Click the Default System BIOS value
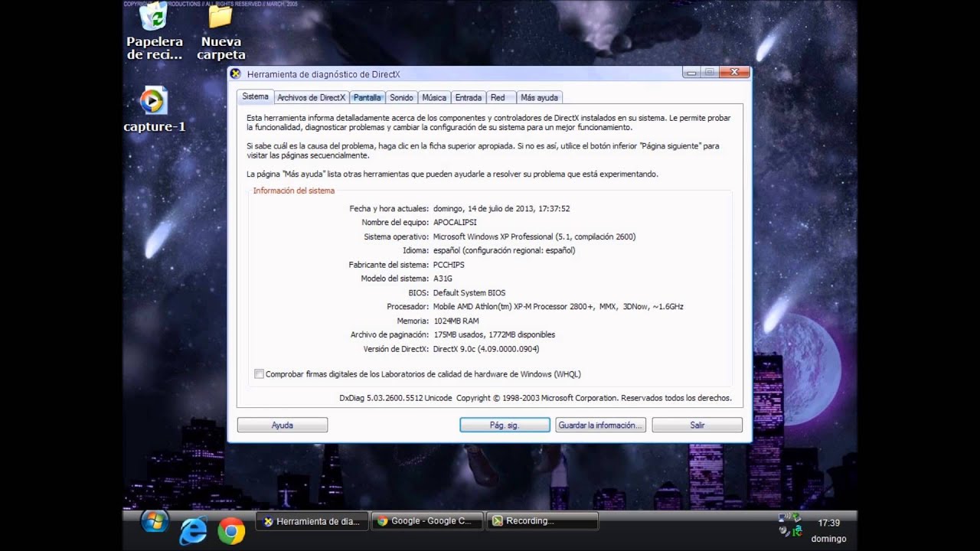The image size is (980, 551). pyautogui.click(x=469, y=293)
